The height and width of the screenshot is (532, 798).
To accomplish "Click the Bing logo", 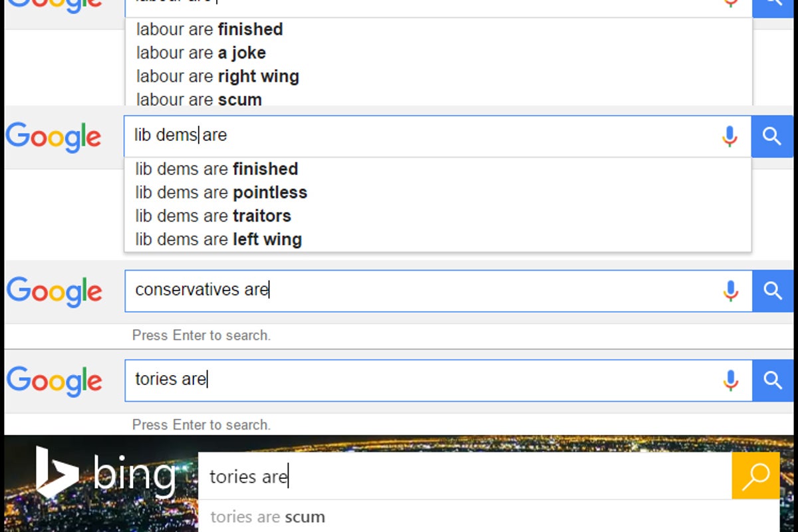I will (x=106, y=473).
